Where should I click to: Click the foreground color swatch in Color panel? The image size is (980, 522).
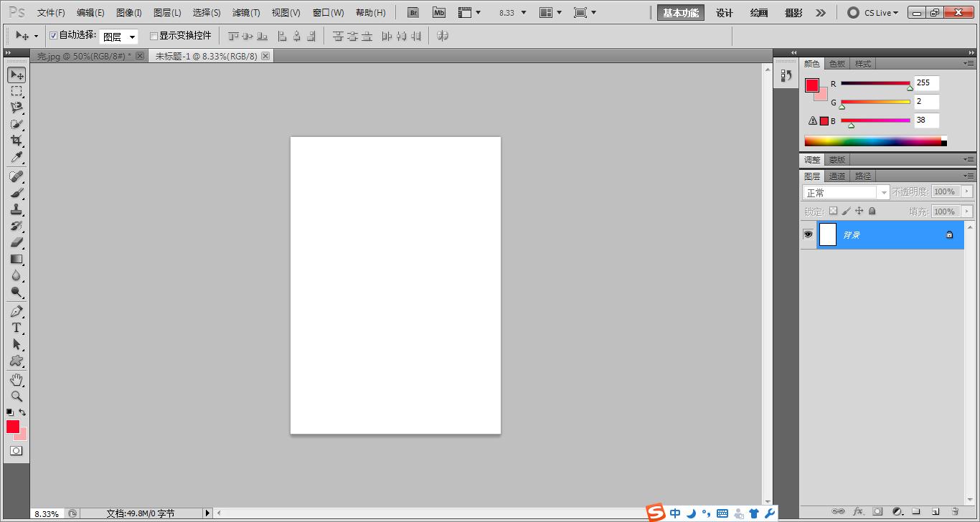point(812,85)
